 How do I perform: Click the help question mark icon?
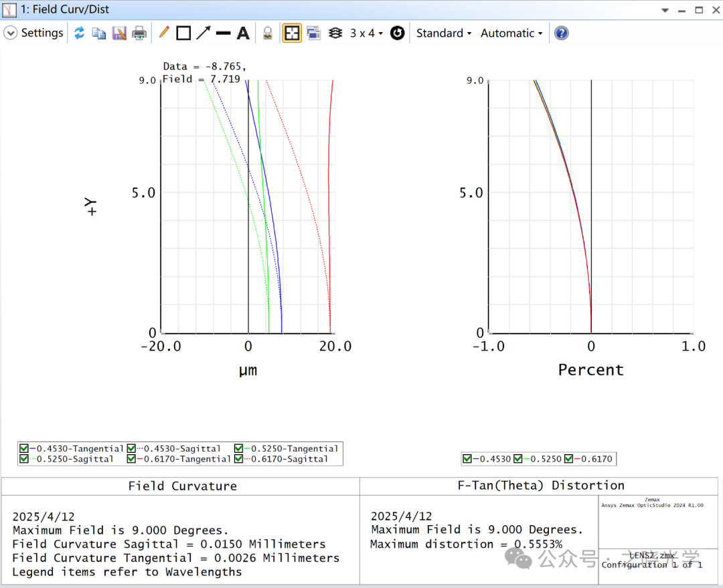[562, 33]
